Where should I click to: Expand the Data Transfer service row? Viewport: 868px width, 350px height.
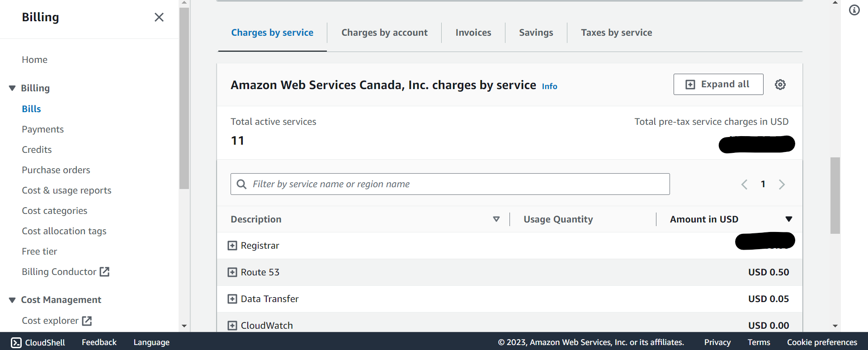click(232, 299)
